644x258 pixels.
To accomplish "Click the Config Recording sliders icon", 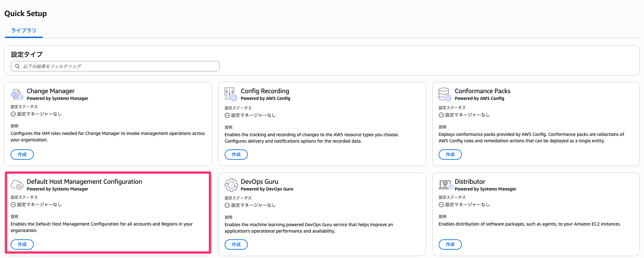I will (231, 94).
